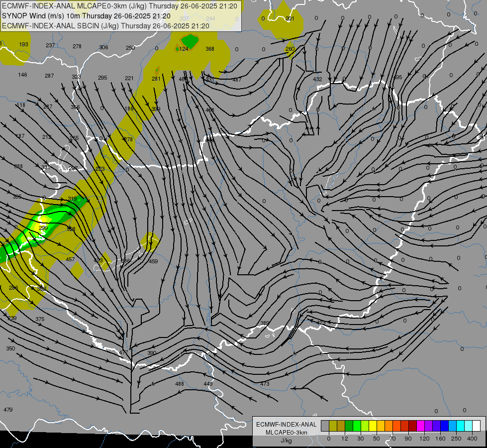Click the map value 479

click(8, 410)
